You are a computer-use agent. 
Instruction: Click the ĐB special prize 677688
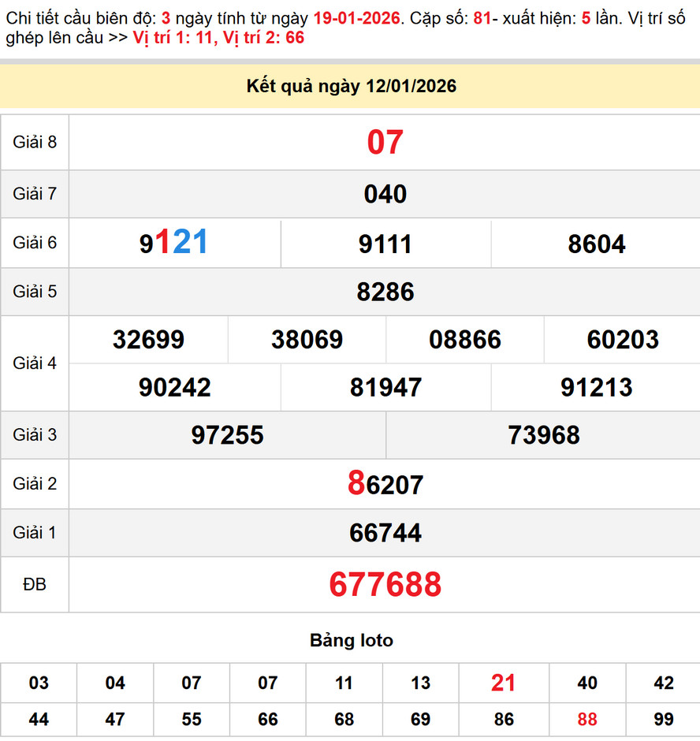tap(385, 585)
